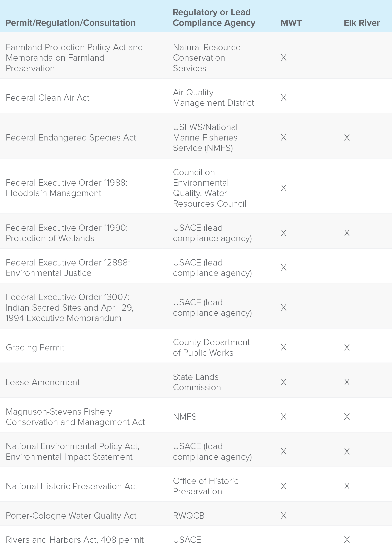The width and height of the screenshot is (392, 550).
Task: Select State Lands Commission agency text
Action: [197, 382]
